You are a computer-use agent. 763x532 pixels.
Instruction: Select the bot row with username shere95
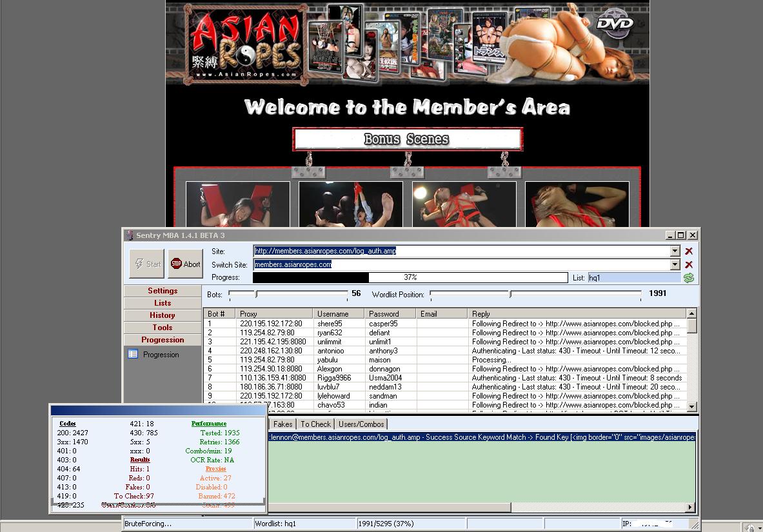tap(445, 324)
